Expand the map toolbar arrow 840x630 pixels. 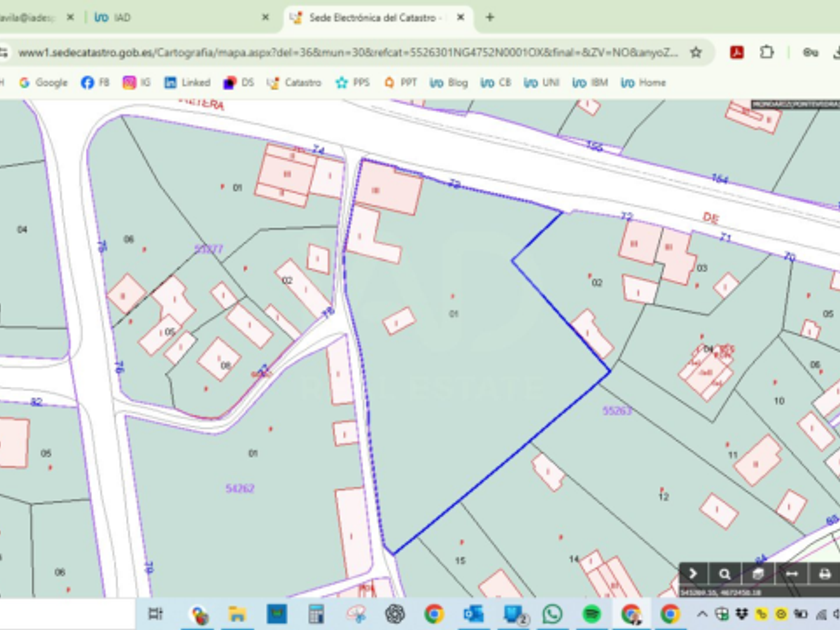(692, 574)
